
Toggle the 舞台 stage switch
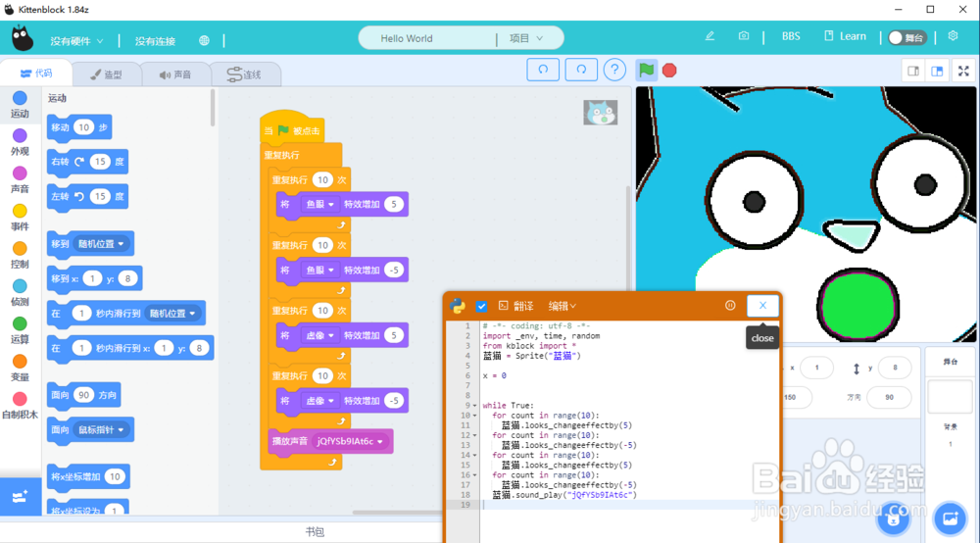[x=906, y=37]
